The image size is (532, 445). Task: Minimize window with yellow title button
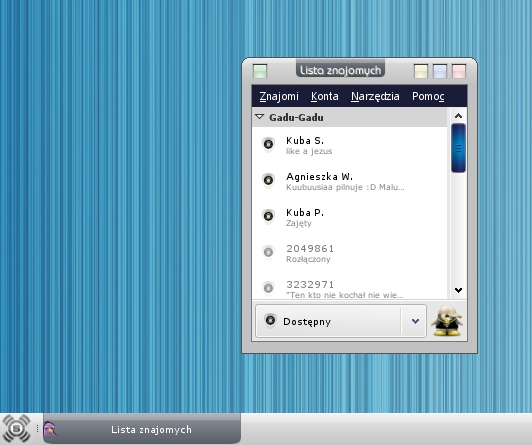[421, 71]
